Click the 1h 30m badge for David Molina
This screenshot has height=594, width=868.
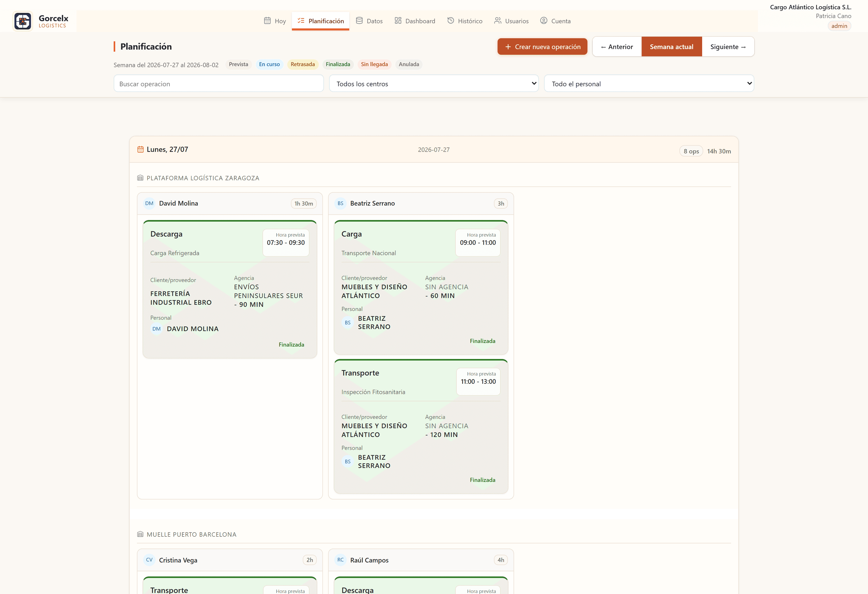coord(303,204)
